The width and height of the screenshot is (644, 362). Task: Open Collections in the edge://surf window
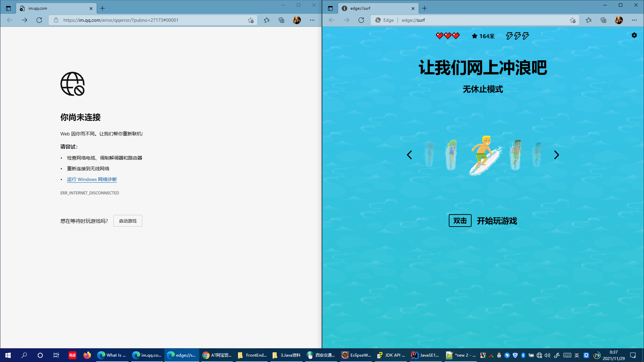603,20
